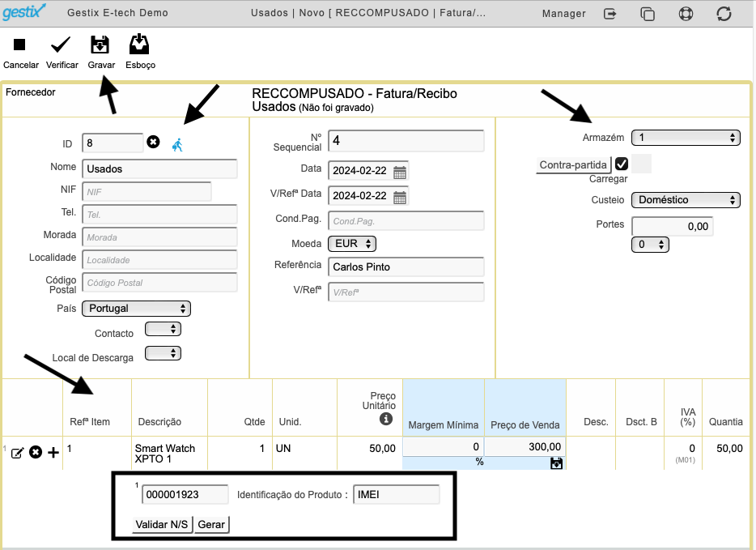
Task: Open the Custeio dropdown showing Doméstico
Action: click(686, 200)
